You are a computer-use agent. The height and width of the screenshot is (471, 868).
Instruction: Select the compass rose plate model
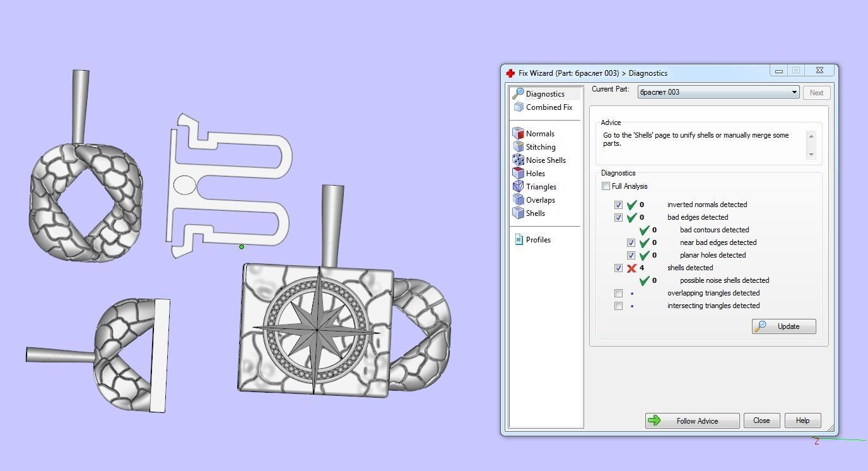316,330
